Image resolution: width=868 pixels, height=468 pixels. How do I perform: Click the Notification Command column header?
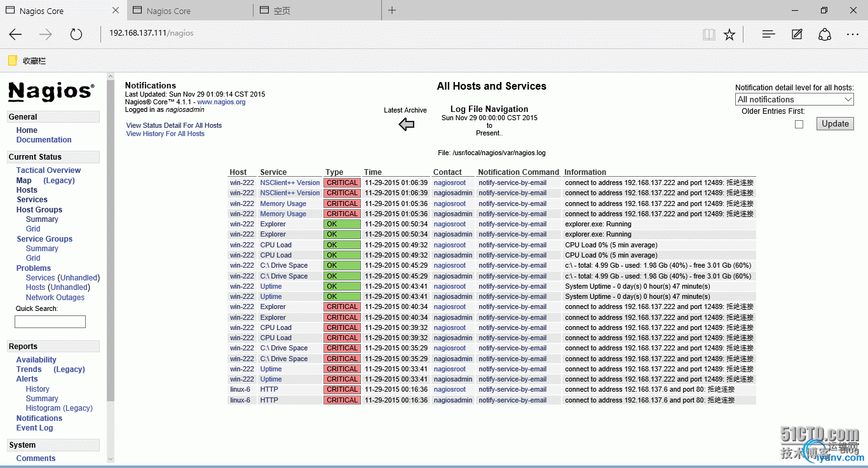click(x=519, y=172)
